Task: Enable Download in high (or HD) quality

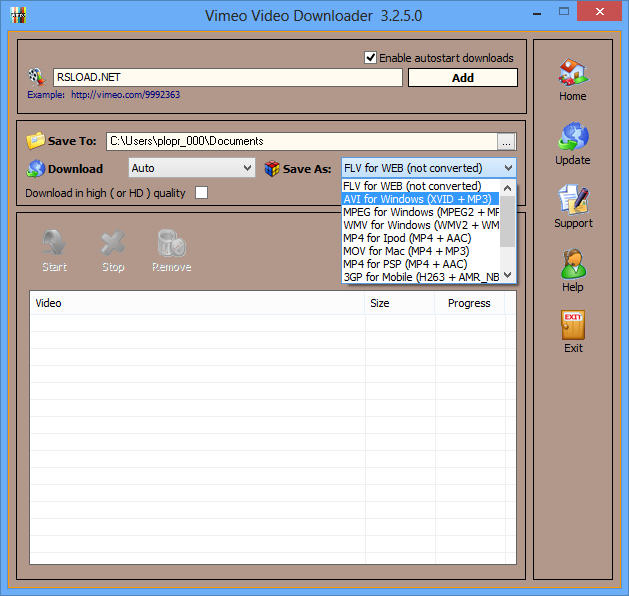Action: [201, 193]
